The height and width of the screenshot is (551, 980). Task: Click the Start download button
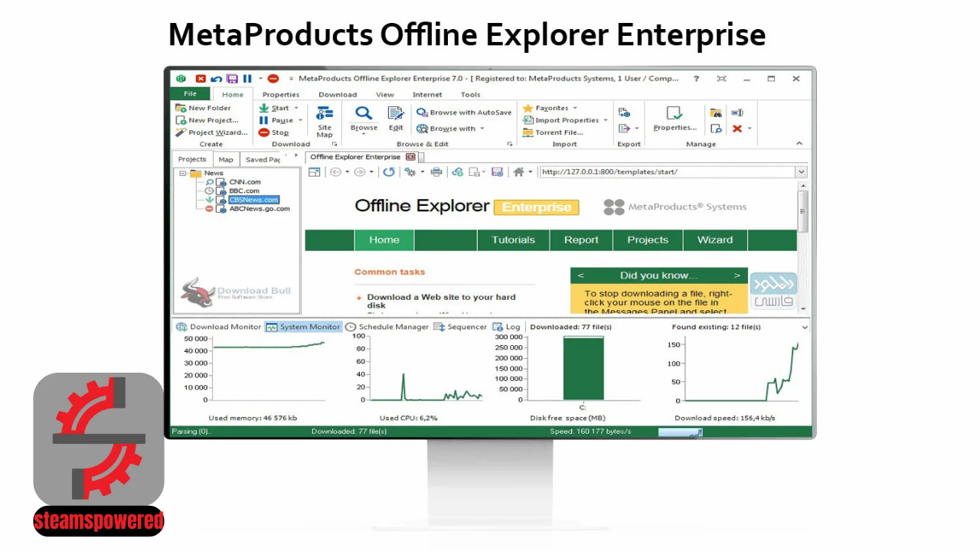(x=274, y=108)
